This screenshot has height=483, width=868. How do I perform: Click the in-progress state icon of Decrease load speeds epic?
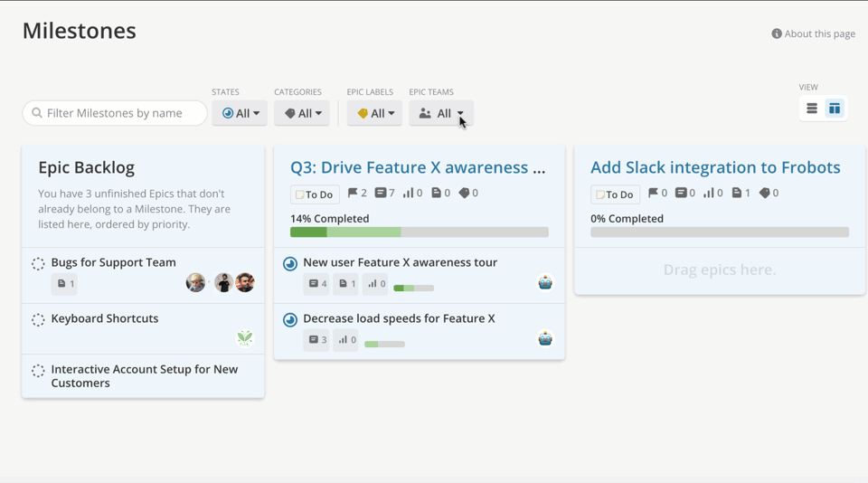click(x=290, y=319)
